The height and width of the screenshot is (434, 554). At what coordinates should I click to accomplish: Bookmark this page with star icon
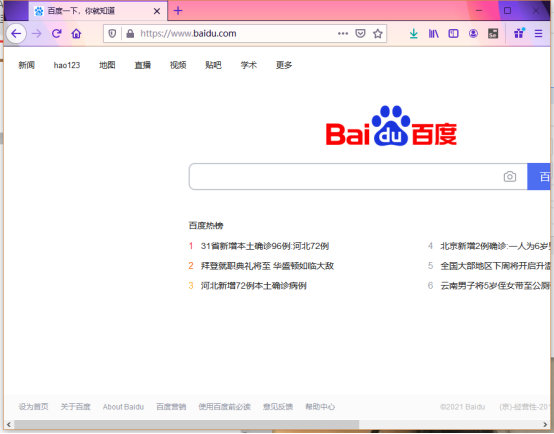point(378,34)
